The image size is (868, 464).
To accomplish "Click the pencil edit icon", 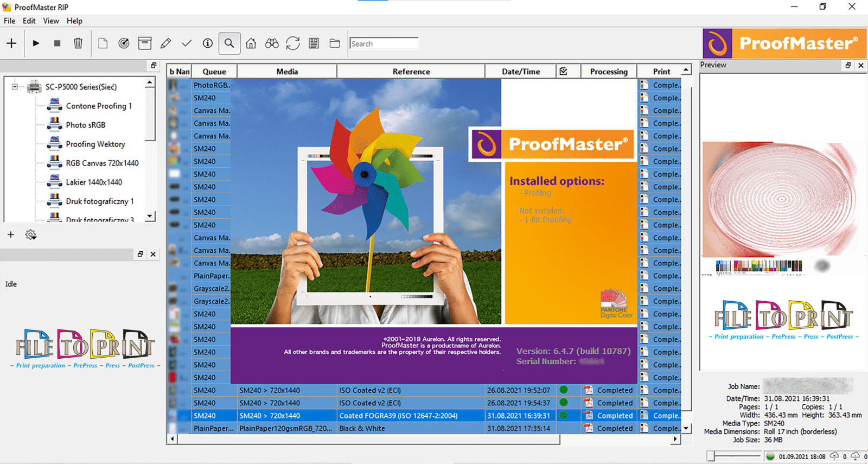I will click(x=166, y=43).
